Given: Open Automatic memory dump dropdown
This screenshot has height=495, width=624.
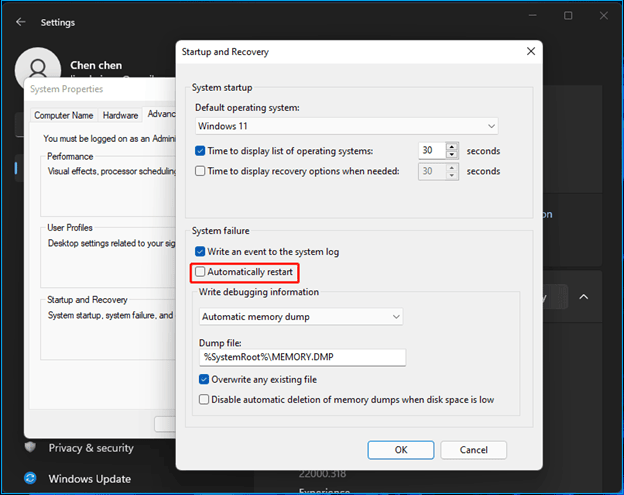Looking at the screenshot, I should (301, 317).
